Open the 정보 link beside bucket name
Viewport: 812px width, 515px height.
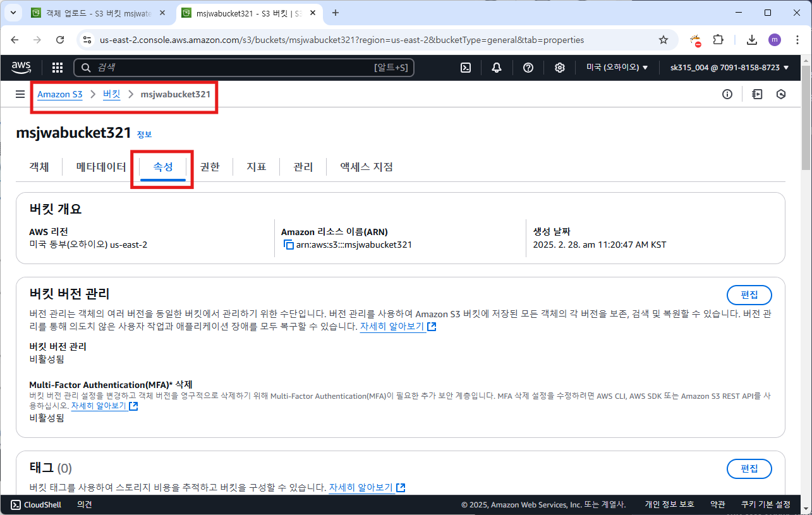point(144,135)
